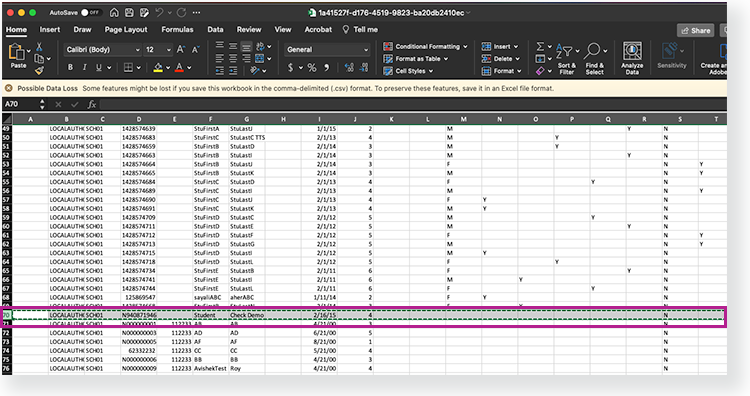Switch to the Page Layout tab

126,29
